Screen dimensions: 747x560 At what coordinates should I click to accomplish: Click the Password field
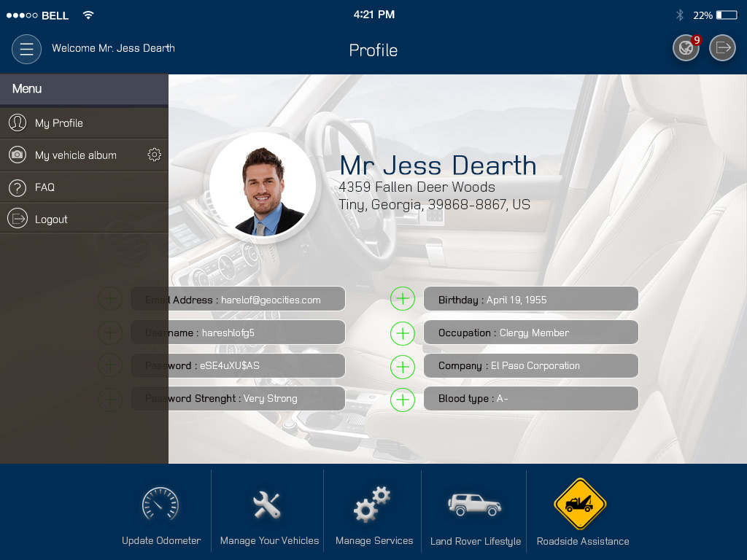pyautogui.click(x=238, y=366)
